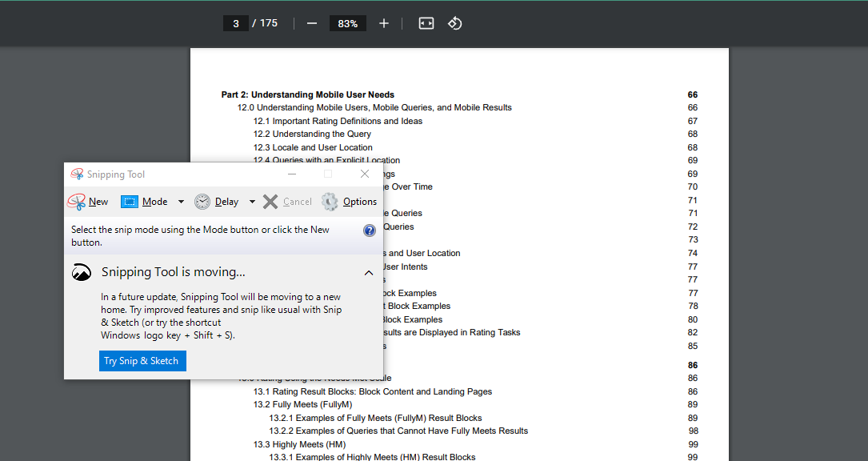The height and width of the screenshot is (461, 868).
Task: Open 12.1 Important Rating Definitions and Ideas
Action: [x=338, y=121]
